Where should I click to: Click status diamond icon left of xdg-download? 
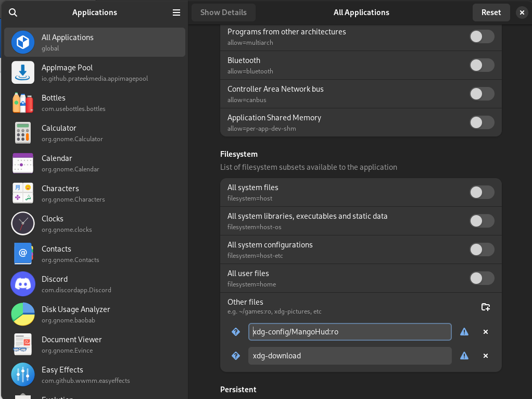(x=236, y=356)
